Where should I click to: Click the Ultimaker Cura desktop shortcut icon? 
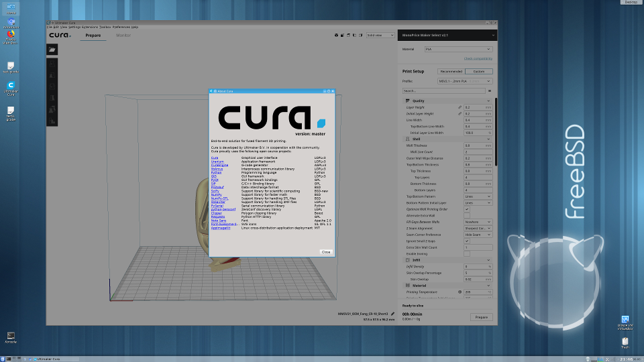[11, 86]
